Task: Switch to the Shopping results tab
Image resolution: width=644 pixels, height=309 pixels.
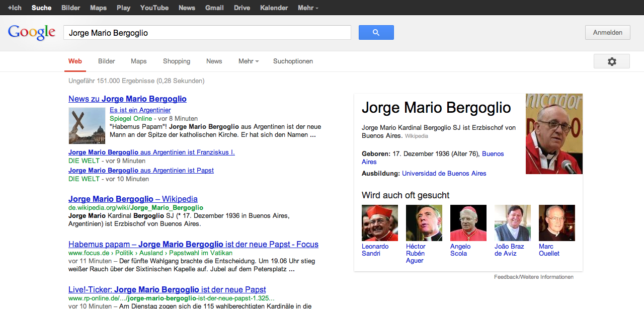Action: point(177,61)
